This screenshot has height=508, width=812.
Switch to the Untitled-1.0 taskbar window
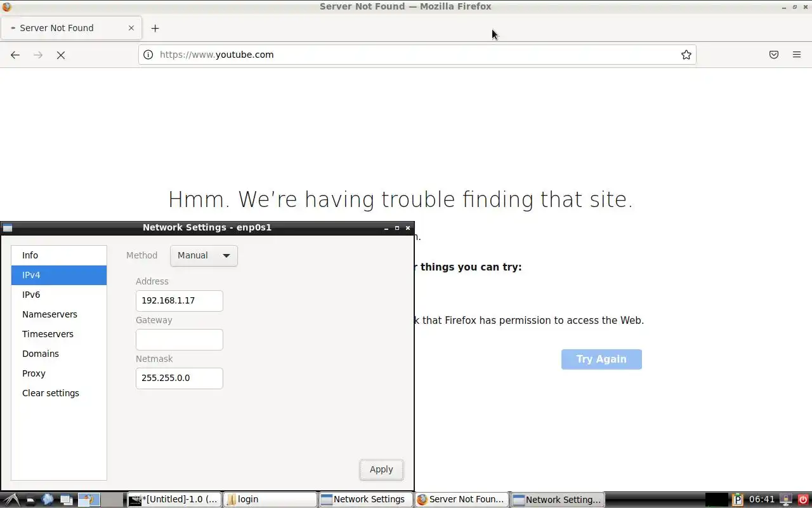tap(174, 500)
